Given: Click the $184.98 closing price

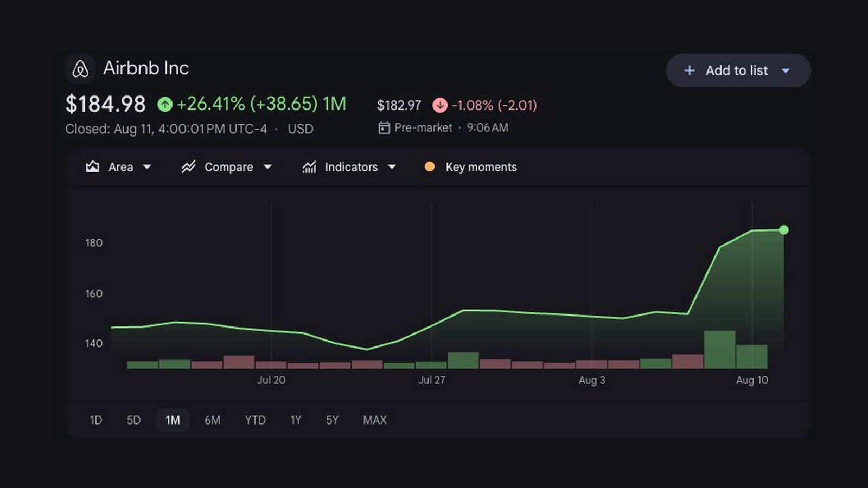Looking at the screenshot, I should click(106, 104).
